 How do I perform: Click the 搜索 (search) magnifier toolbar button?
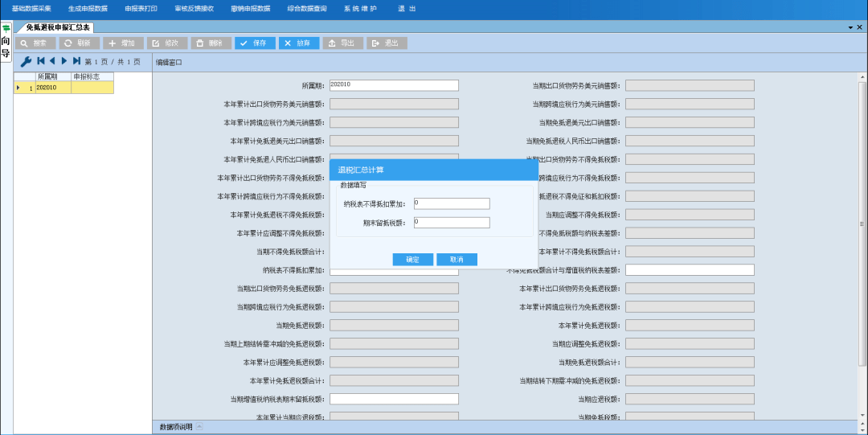pos(36,43)
